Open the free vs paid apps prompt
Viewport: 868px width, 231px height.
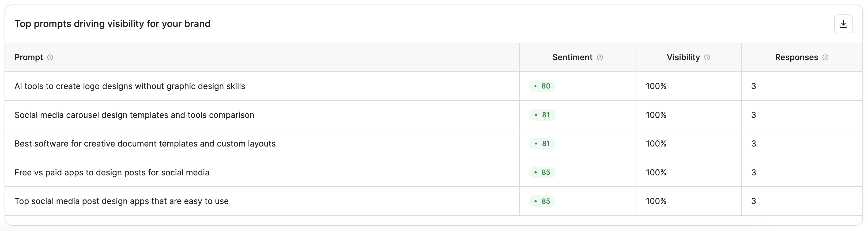point(112,172)
